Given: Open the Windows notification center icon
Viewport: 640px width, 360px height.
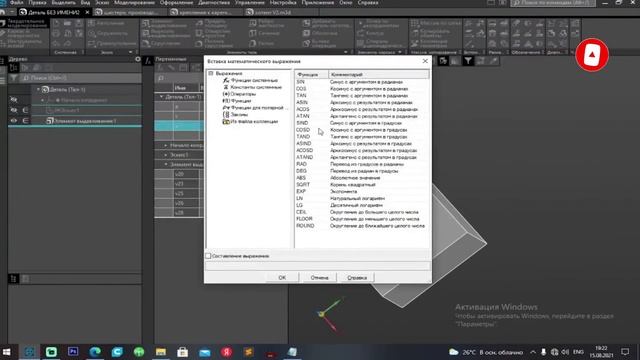Looking at the screenshot, I should coord(625,352).
